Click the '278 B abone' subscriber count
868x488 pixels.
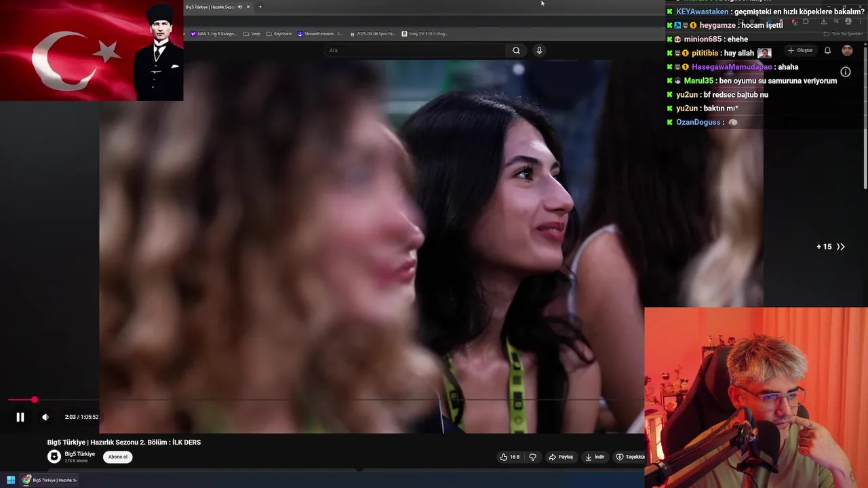[77, 461]
